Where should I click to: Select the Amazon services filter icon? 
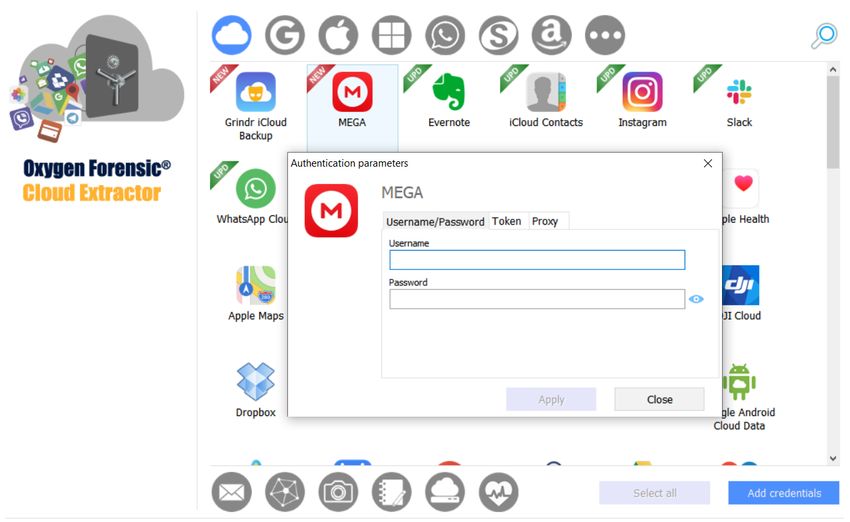pyautogui.click(x=551, y=35)
